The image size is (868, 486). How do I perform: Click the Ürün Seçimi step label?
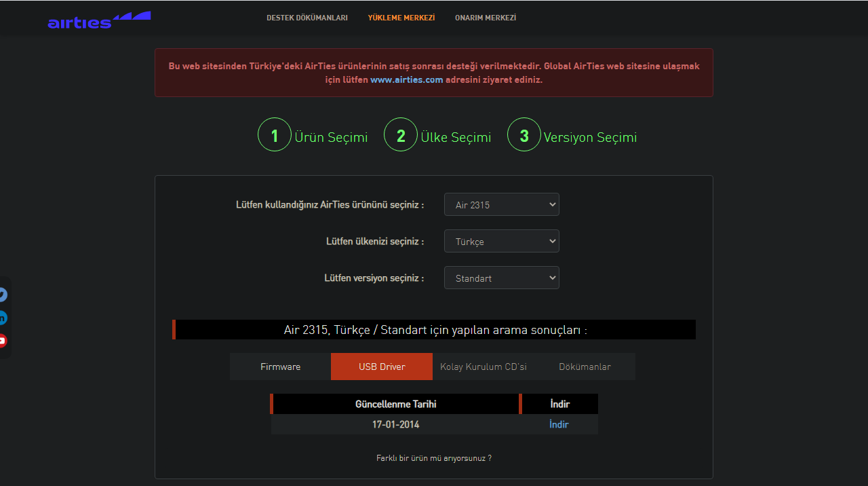tap(331, 137)
